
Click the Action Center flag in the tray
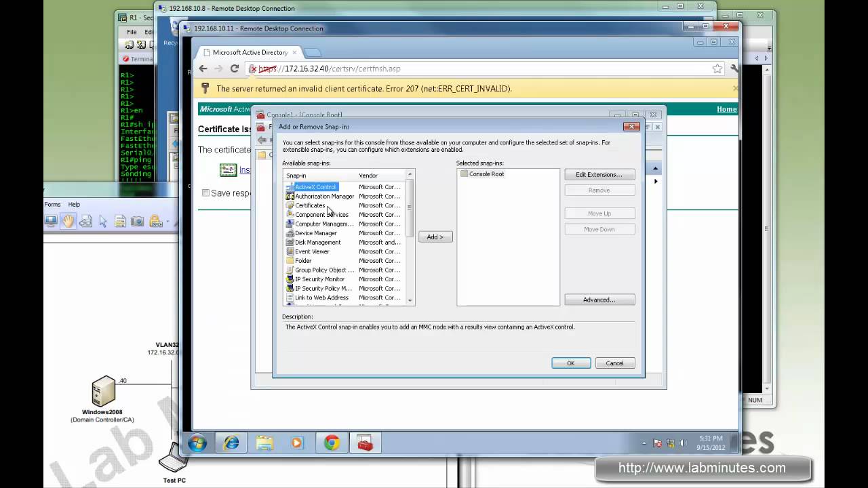657,443
